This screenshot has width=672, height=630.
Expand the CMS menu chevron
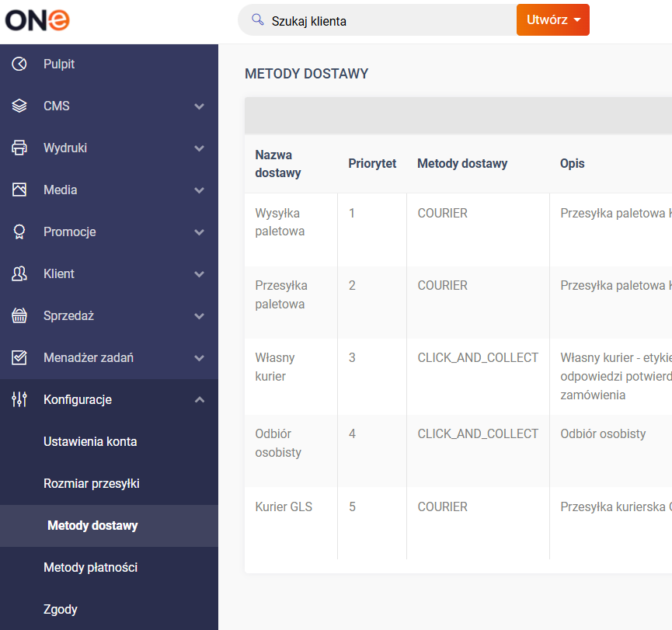click(200, 106)
